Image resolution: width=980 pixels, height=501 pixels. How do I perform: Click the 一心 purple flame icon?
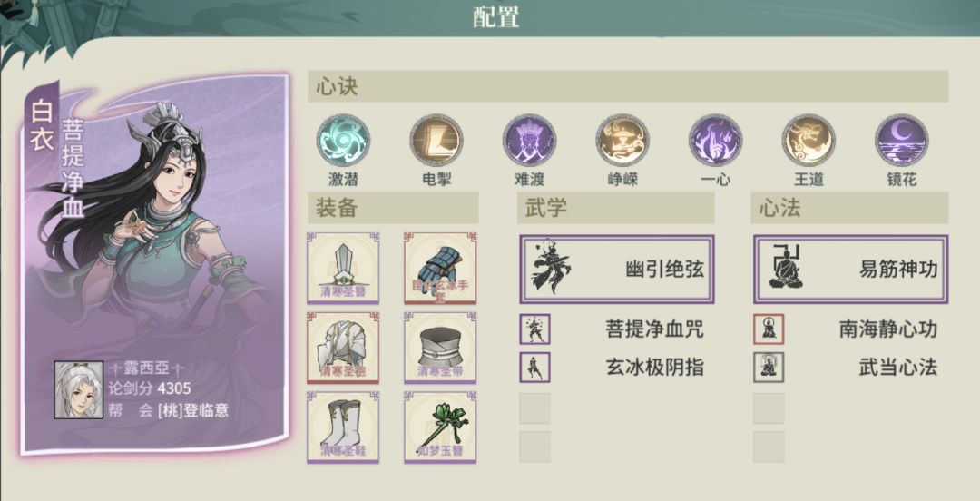(x=716, y=140)
